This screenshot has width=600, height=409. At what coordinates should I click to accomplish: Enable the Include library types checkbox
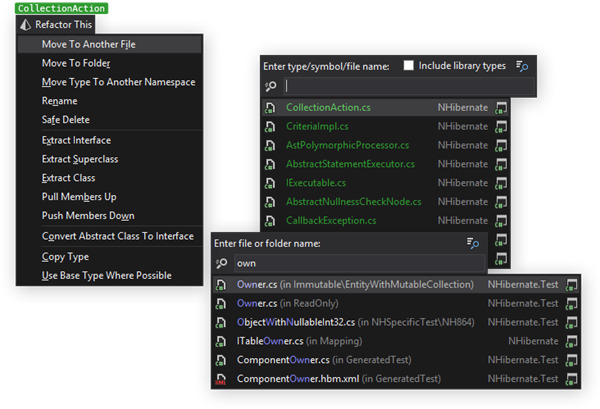(x=408, y=66)
